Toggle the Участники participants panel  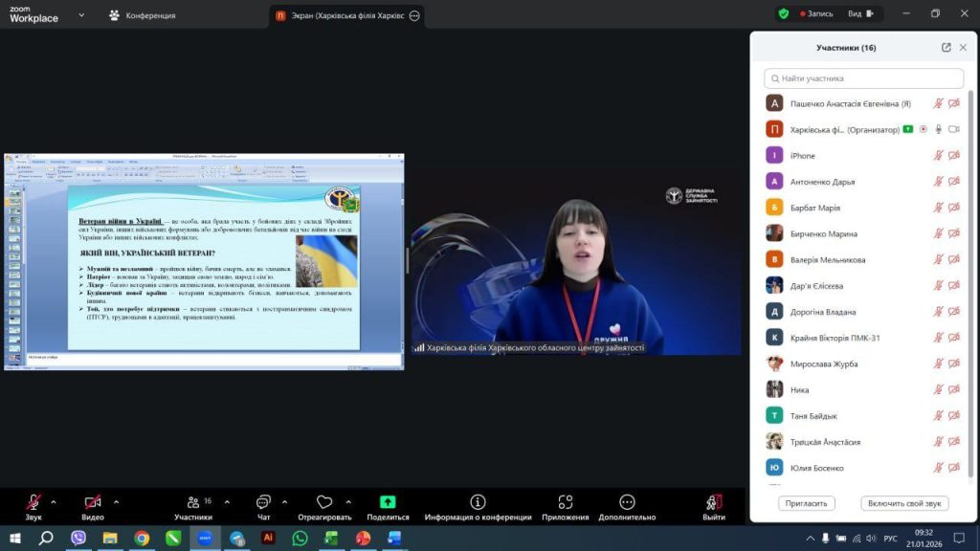(x=192, y=502)
